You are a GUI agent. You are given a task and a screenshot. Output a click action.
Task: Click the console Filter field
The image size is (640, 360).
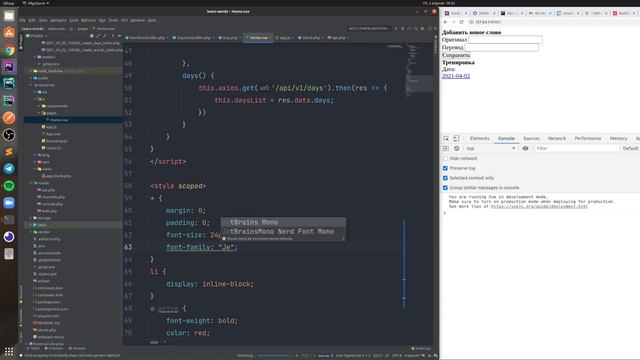[x=576, y=149]
